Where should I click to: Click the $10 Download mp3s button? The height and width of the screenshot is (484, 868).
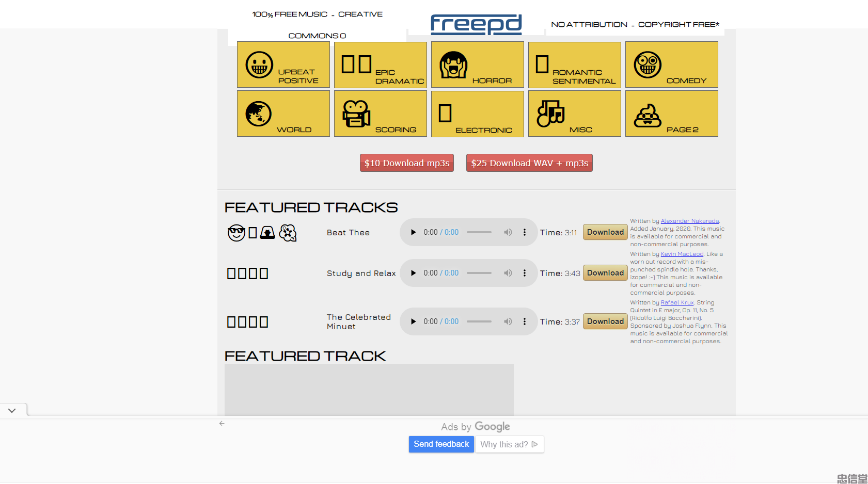click(x=407, y=163)
